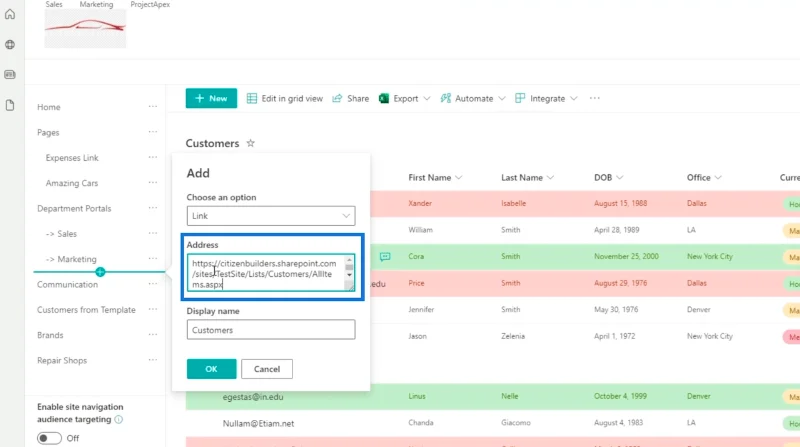Open Brands navigation link
The height and width of the screenshot is (447, 800).
click(50, 335)
